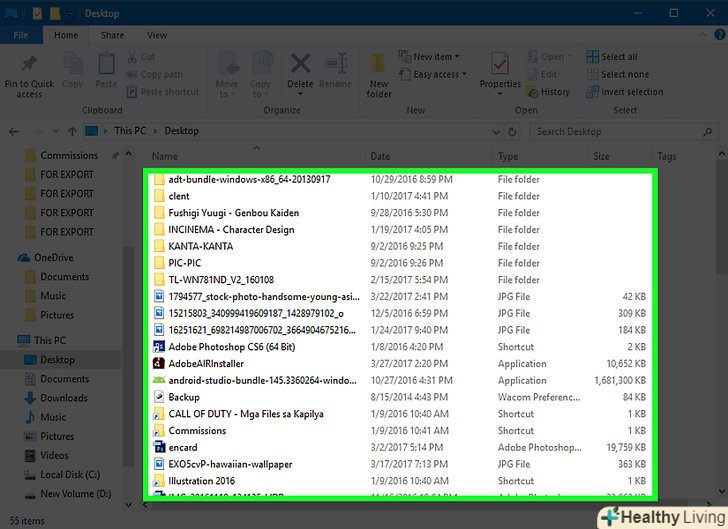Select Local Disk (C:) in the sidebar
Screen dimensions: 728x529
tap(67, 475)
